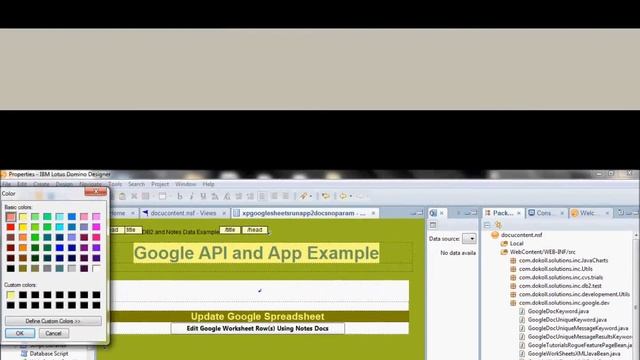Image resolution: width=640 pixels, height=360 pixels.
Task: Click the Delete X toolbar icon
Action: 134,196
